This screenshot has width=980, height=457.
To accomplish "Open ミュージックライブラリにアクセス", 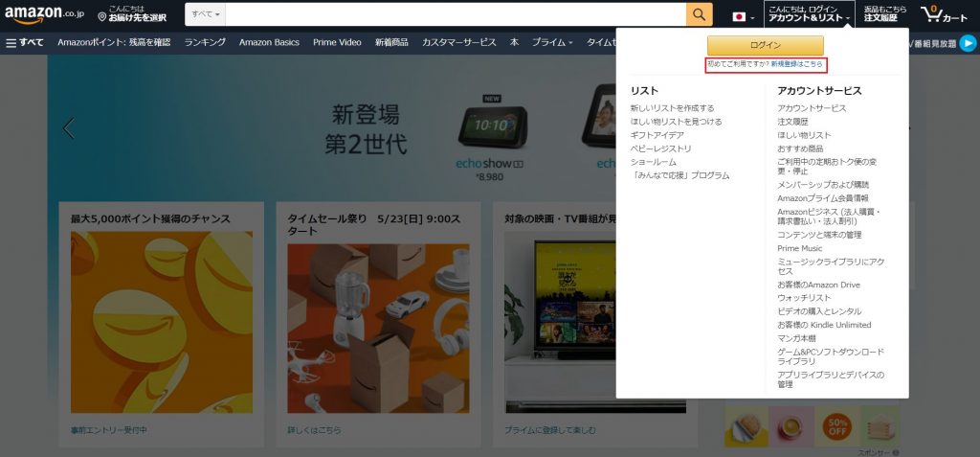I will coord(831,266).
